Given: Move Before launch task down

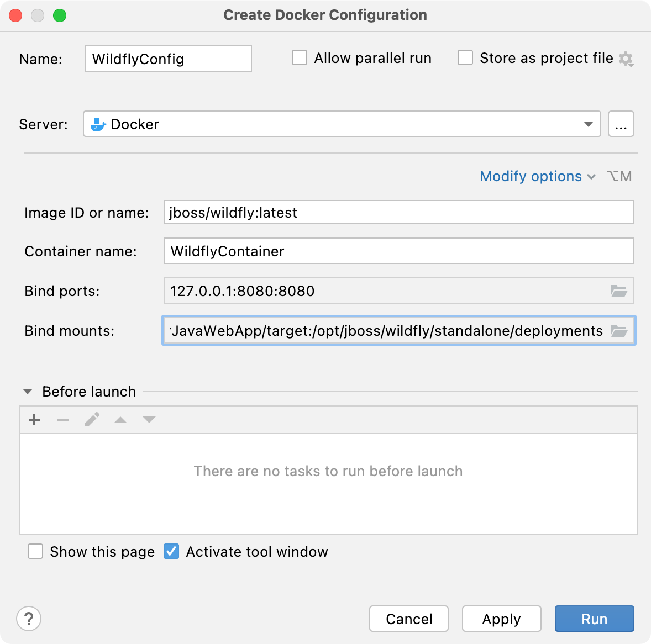Looking at the screenshot, I should click(x=149, y=420).
